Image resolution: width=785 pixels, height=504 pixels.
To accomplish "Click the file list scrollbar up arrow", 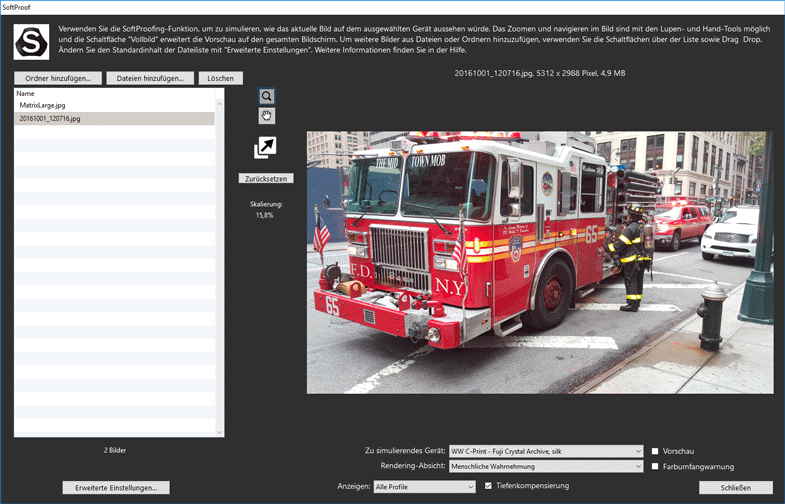I will 219,103.
